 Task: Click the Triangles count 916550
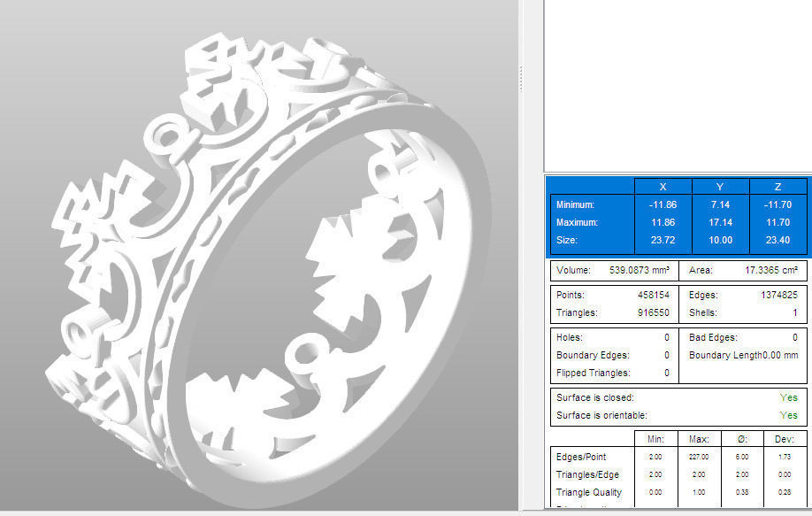[654, 312]
